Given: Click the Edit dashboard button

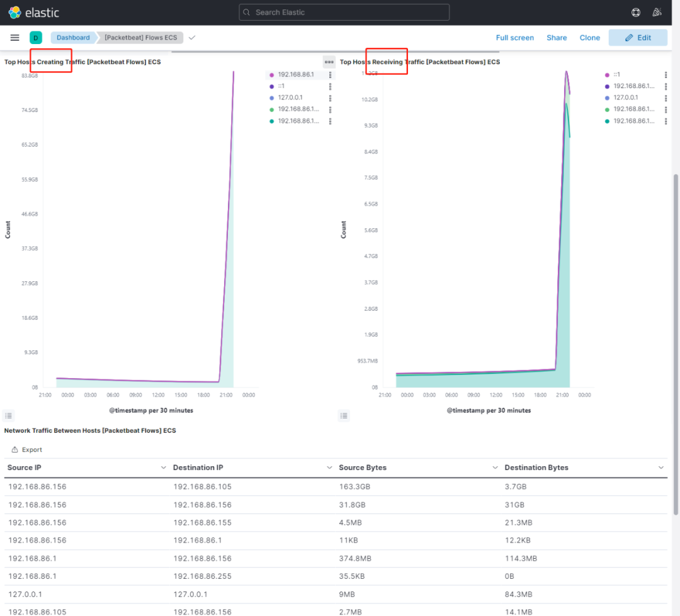Looking at the screenshot, I should coord(638,38).
